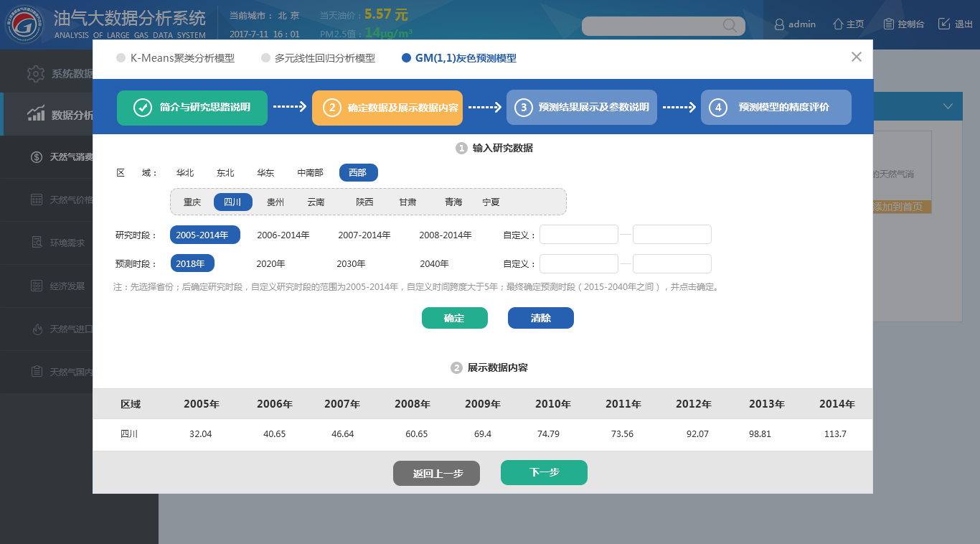The width and height of the screenshot is (980, 544).
Task: Choose province 陕西
Action: (x=364, y=202)
